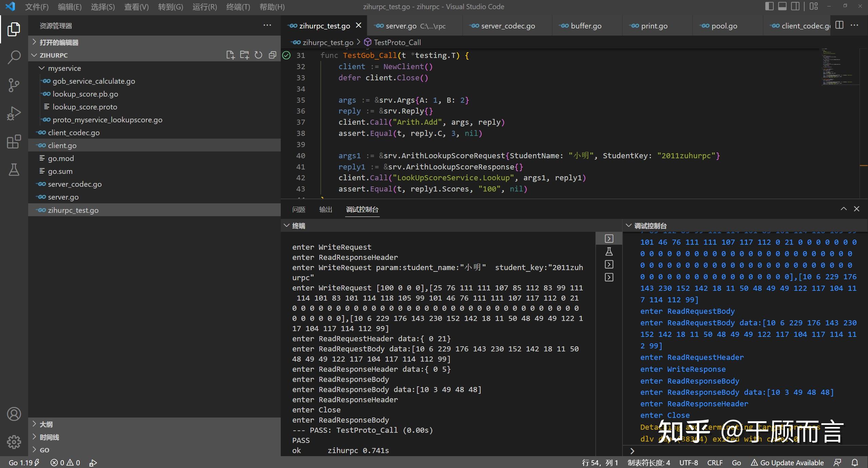Click UTF-8 encoding in status bar
The width and height of the screenshot is (868, 468).
coord(689,462)
